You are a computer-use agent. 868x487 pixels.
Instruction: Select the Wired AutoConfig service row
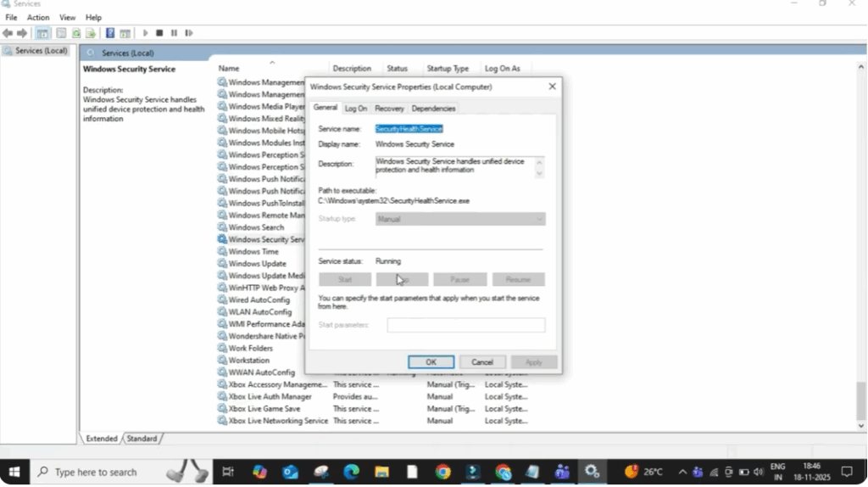(261, 299)
